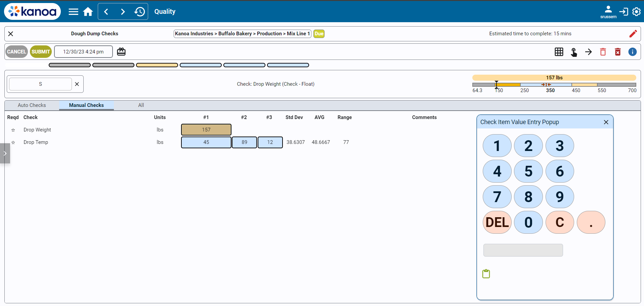
Task: Navigate forward with the right arrow
Action: coord(123,12)
